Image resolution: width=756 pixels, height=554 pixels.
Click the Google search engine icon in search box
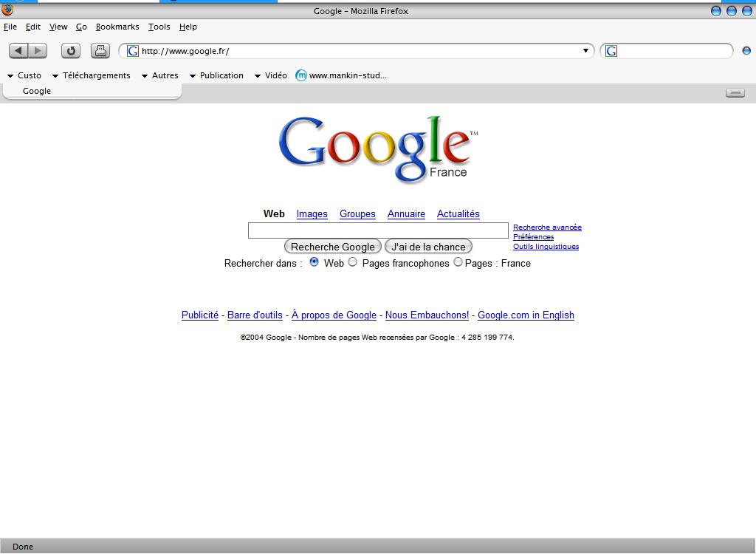(611, 51)
